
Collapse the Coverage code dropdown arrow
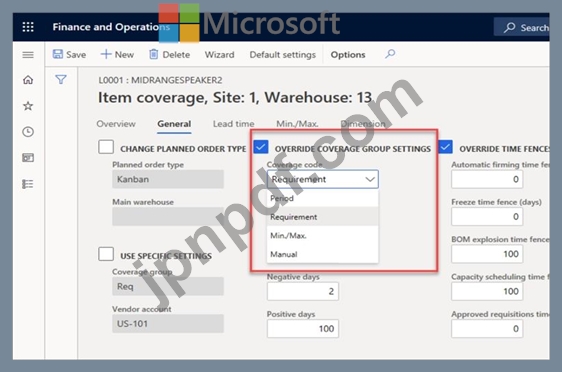pyautogui.click(x=370, y=179)
